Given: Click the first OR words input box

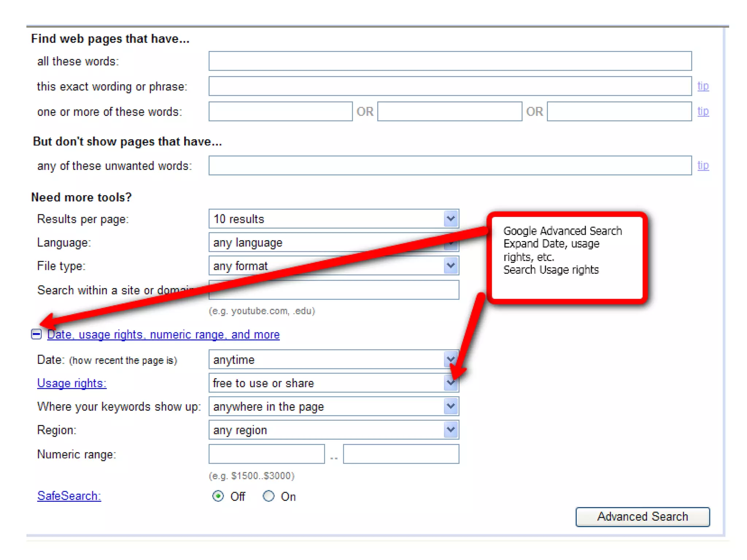Looking at the screenshot, I should tap(280, 111).
